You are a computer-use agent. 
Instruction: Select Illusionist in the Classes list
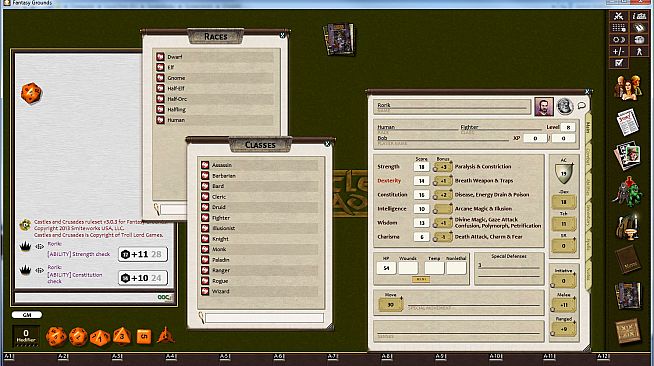(259, 228)
